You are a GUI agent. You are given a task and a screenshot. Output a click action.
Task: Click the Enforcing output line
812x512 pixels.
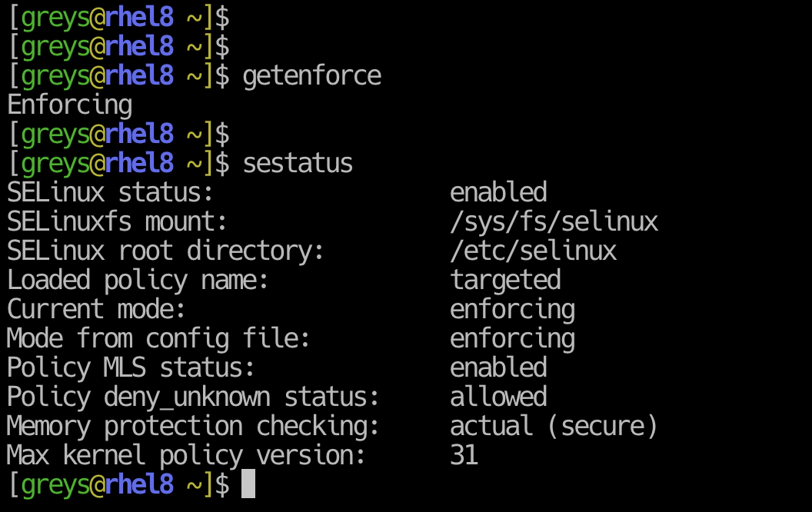pos(70,105)
